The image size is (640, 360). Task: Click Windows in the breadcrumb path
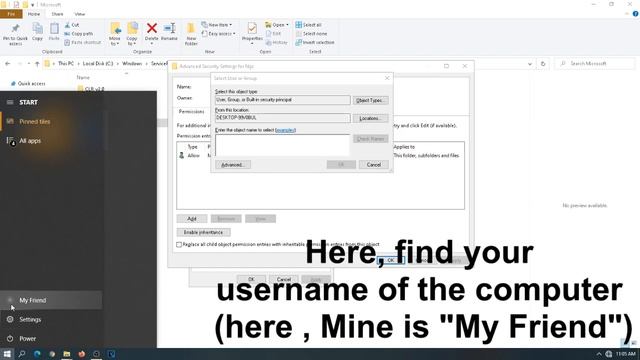(x=132, y=64)
